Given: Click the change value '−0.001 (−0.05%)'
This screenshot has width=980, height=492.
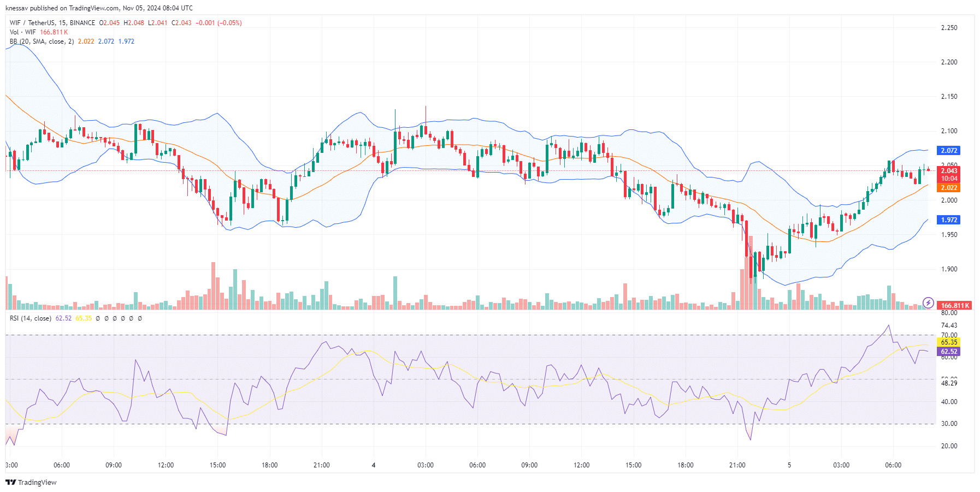Looking at the screenshot, I should (219, 23).
